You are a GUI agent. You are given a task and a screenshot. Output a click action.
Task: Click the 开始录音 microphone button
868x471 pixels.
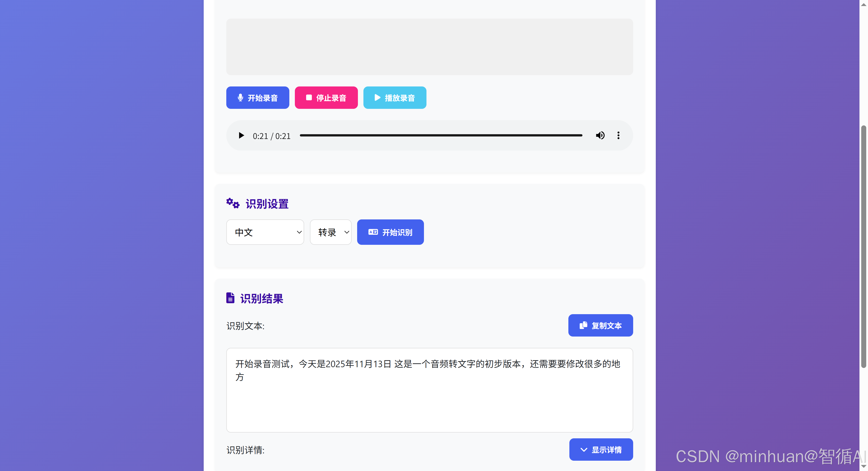tap(257, 98)
